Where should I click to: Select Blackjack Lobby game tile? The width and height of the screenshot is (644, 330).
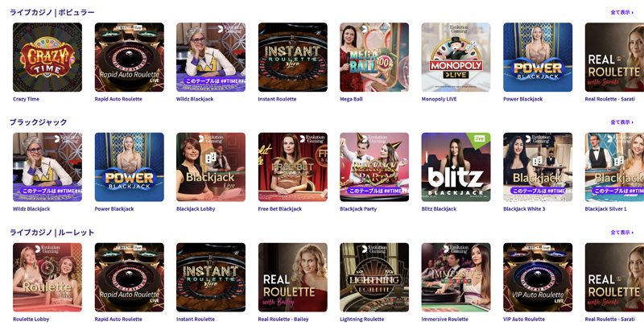(x=211, y=167)
